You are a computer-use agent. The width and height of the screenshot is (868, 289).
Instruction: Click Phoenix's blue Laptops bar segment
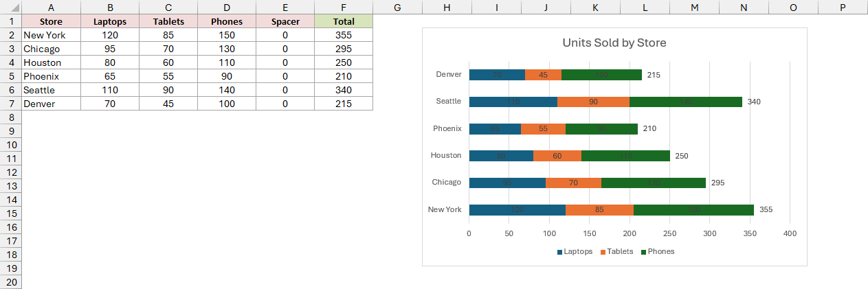coord(495,128)
